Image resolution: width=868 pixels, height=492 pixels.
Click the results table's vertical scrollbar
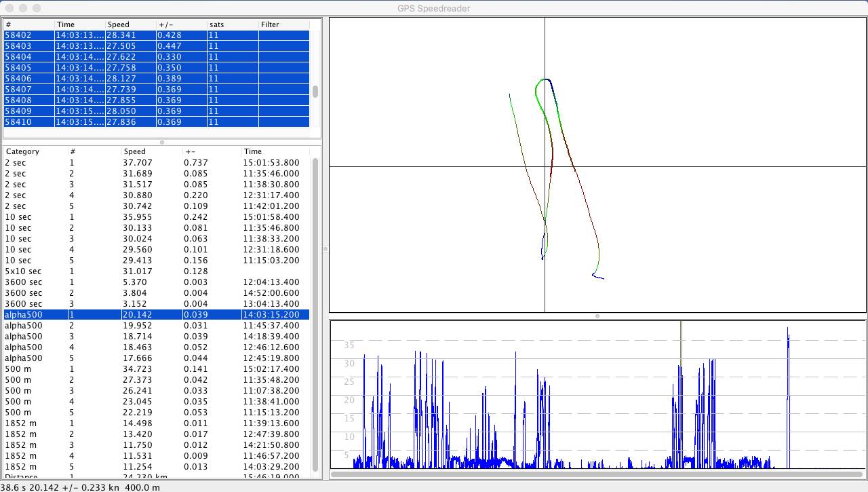[315, 312]
